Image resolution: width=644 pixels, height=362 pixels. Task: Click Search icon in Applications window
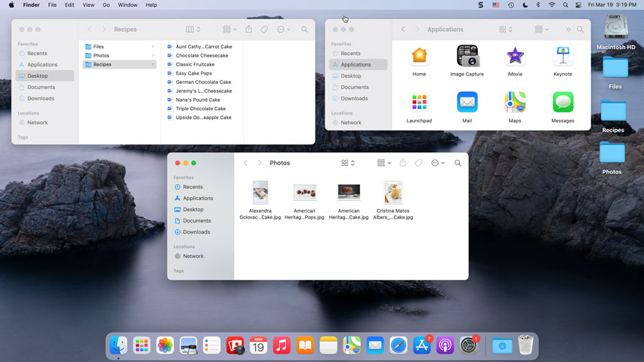[x=580, y=29]
